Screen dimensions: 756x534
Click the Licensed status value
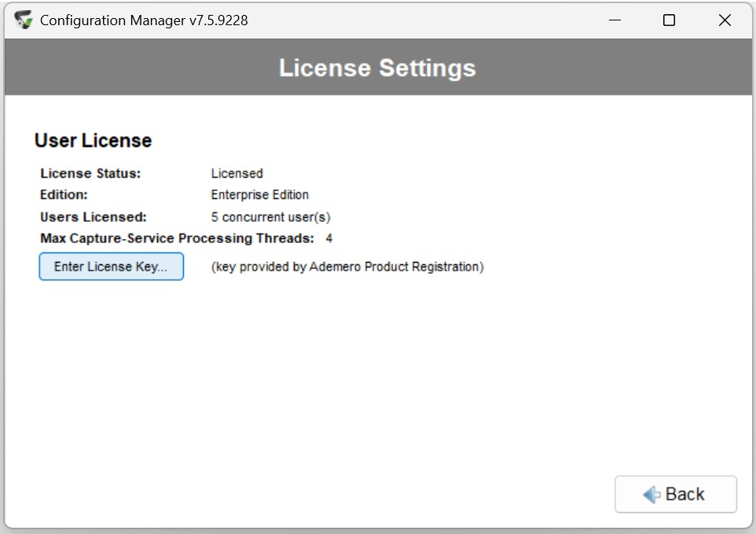tap(237, 173)
